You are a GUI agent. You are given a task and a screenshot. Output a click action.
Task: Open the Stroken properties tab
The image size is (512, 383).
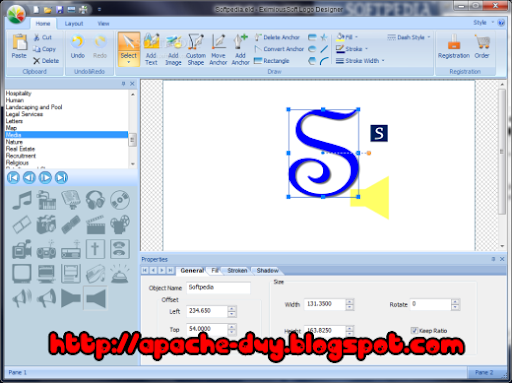click(237, 270)
